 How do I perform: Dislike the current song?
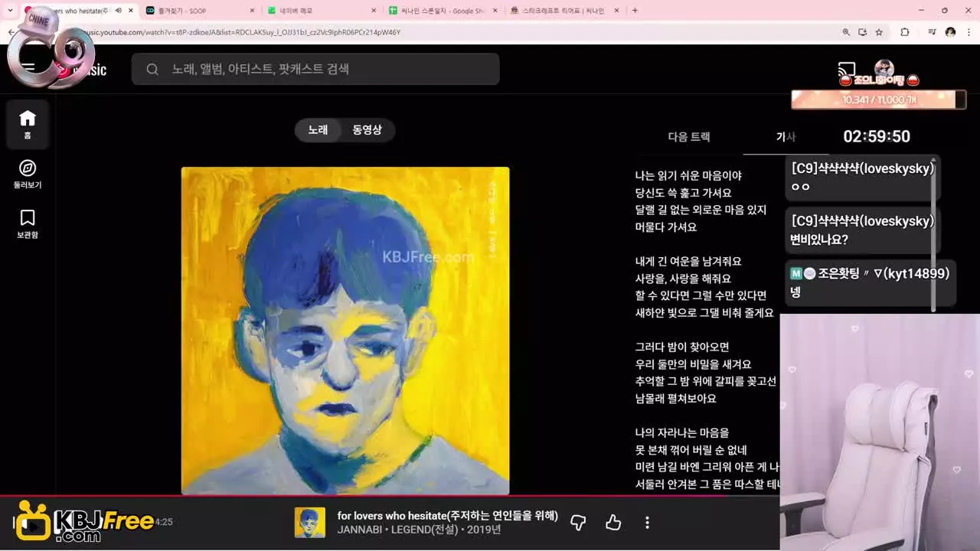coord(578,523)
